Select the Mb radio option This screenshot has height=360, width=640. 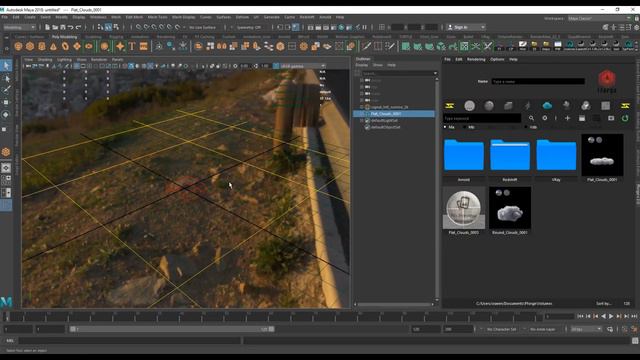coord(464,127)
